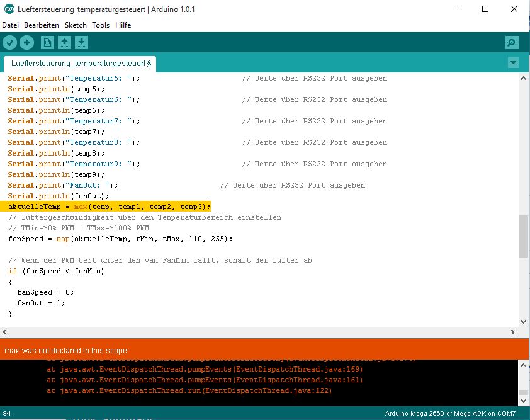Open the Serial Monitor
This screenshot has width=530, height=420.
click(512, 43)
